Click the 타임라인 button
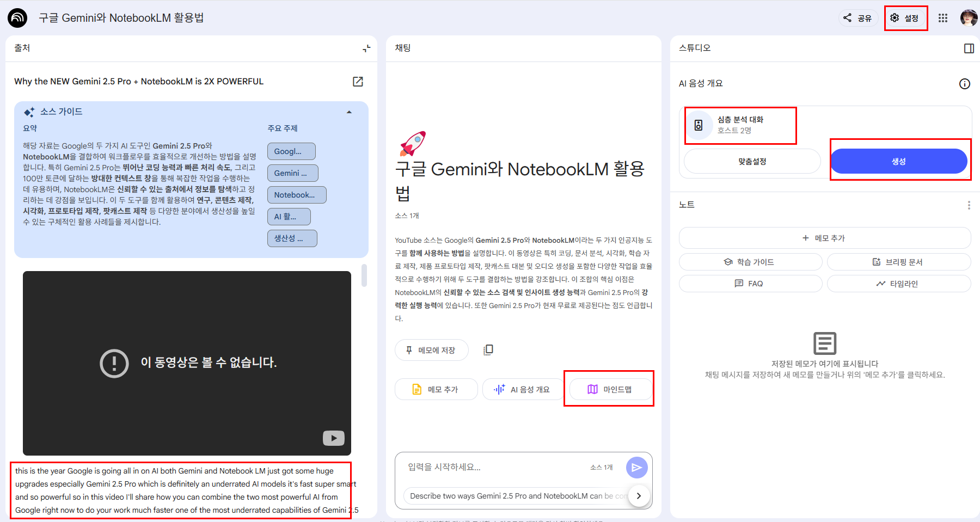 tap(899, 284)
